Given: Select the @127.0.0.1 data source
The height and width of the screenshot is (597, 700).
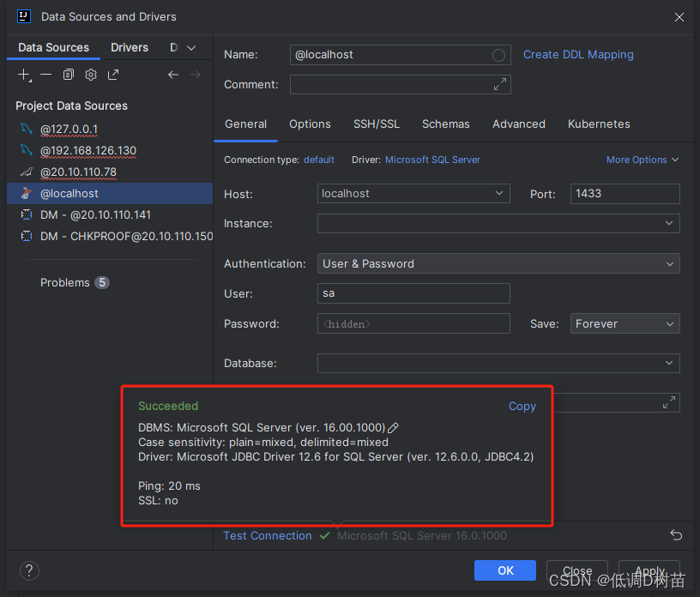Looking at the screenshot, I should (110, 129).
